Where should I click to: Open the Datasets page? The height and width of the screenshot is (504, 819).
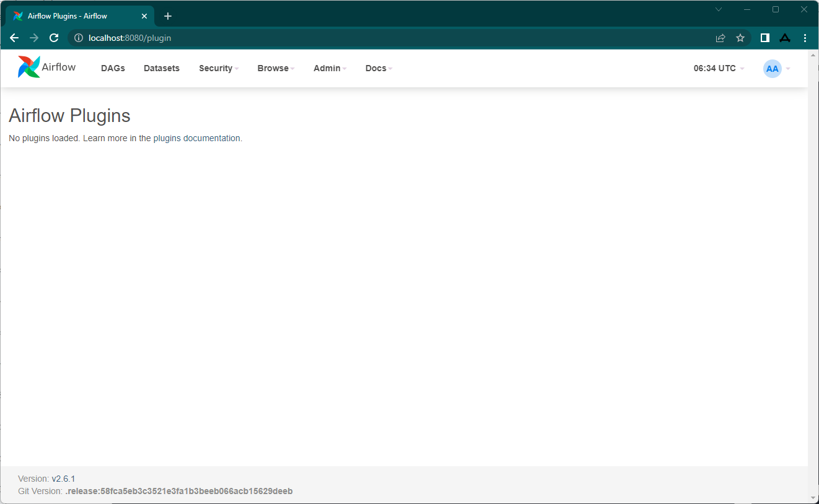(x=162, y=68)
